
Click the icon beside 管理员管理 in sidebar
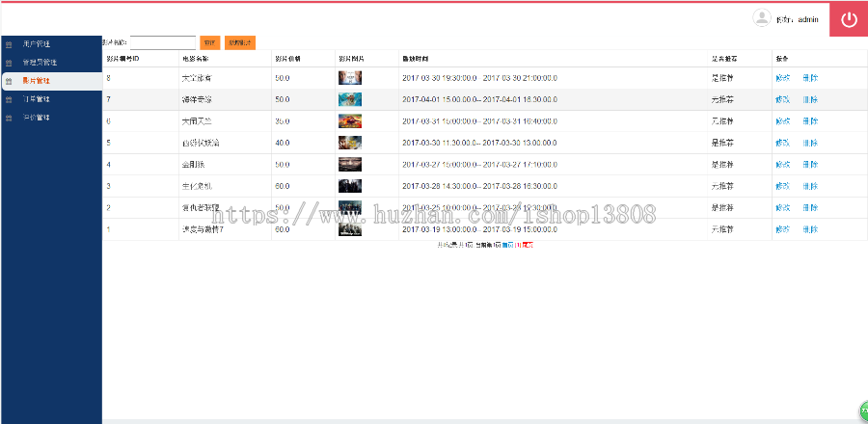point(9,63)
